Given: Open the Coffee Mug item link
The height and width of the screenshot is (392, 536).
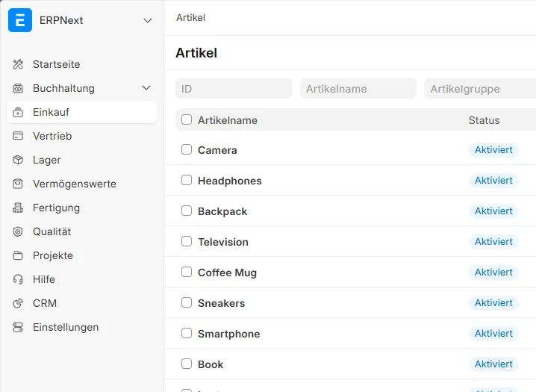Looking at the screenshot, I should (x=227, y=273).
